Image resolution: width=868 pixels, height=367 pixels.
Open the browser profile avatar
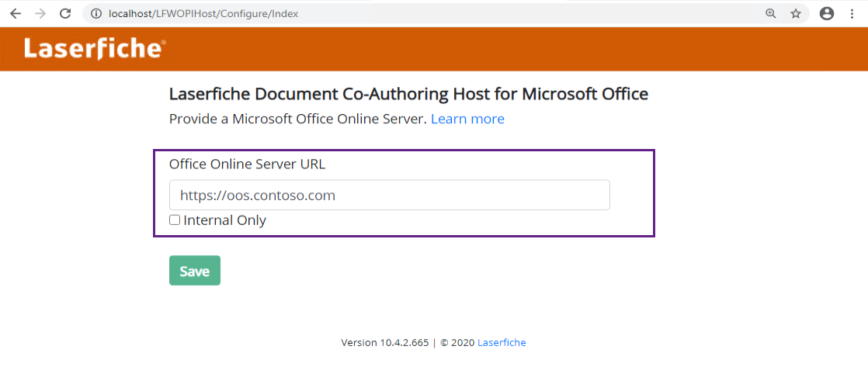(827, 14)
